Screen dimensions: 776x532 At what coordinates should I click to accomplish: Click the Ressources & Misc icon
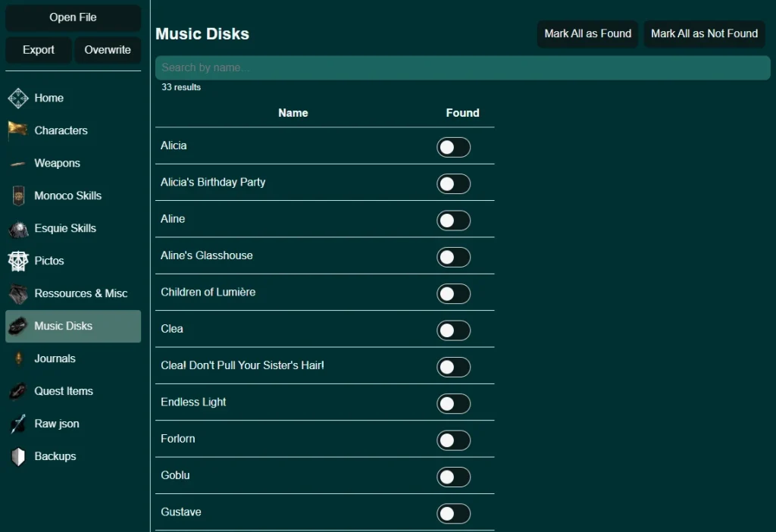tap(18, 294)
